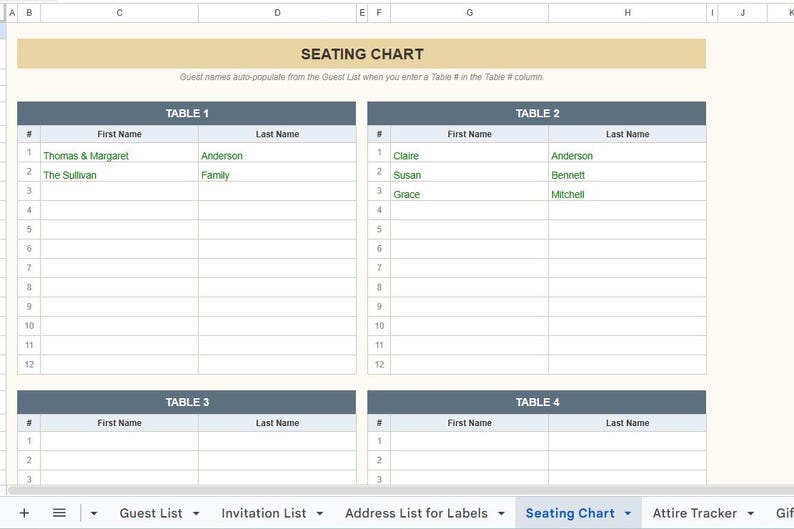Select Table 1 row 5 first name cell
This screenshot has width=794, height=529.
(120, 229)
